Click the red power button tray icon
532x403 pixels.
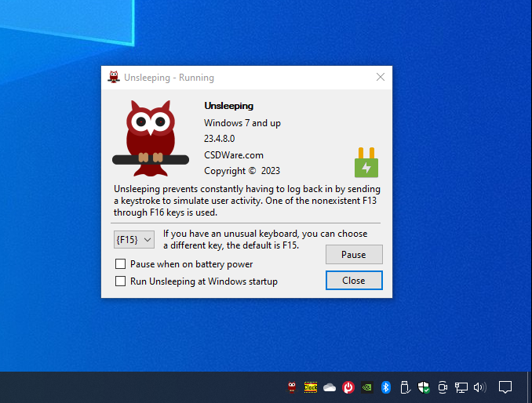348,387
